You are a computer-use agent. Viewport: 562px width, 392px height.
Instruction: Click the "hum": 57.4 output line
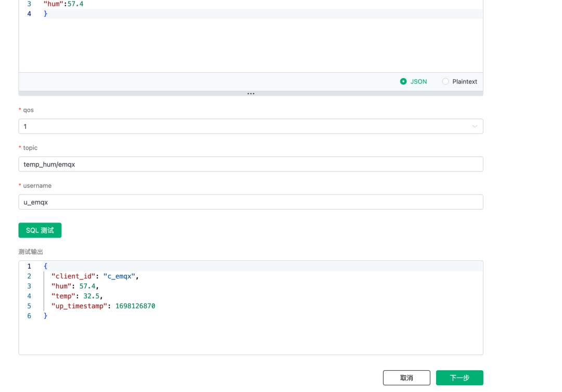(75, 286)
